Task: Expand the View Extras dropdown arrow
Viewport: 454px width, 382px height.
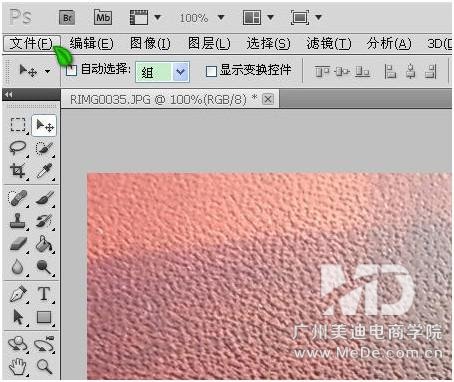Action: pos(157,17)
